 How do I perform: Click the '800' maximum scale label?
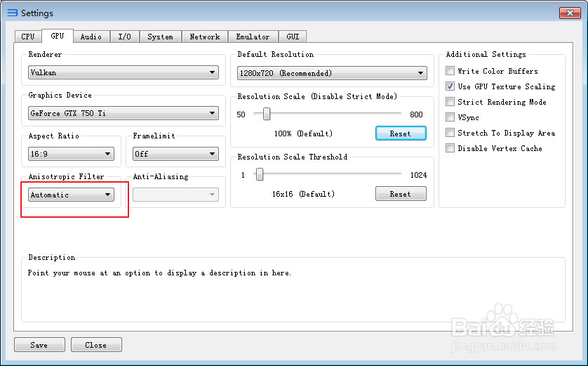pyautogui.click(x=416, y=115)
